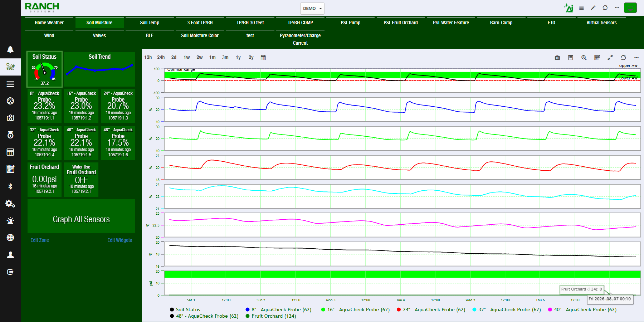Image resolution: width=644 pixels, height=322 pixels.
Task: Open header more options ellipsis
Action: coord(617,8)
